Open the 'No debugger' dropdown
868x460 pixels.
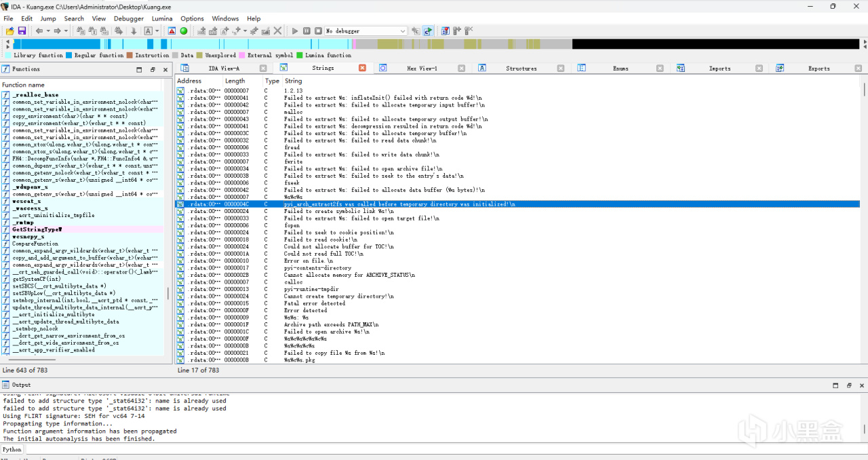pos(366,31)
